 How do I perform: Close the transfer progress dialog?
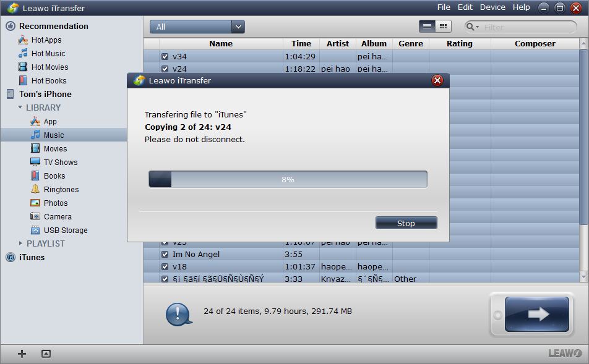coord(437,80)
